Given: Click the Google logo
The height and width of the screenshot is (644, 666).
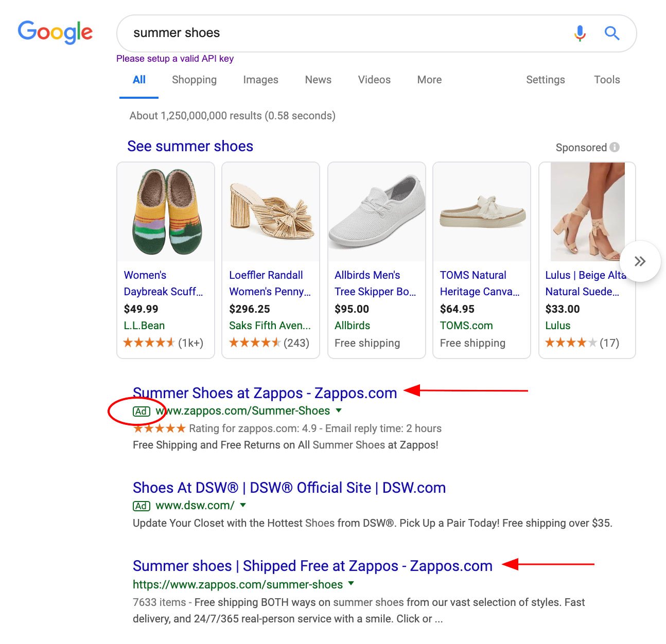Looking at the screenshot, I should (x=55, y=32).
